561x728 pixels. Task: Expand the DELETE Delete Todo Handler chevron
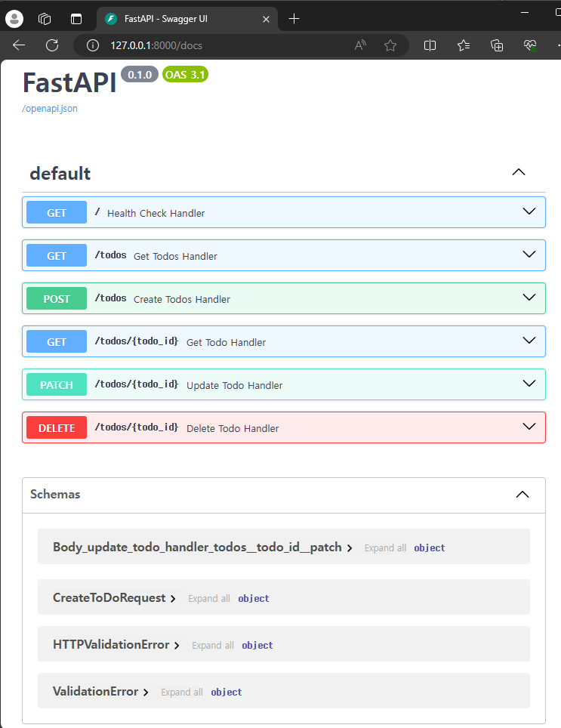[x=529, y=427]
